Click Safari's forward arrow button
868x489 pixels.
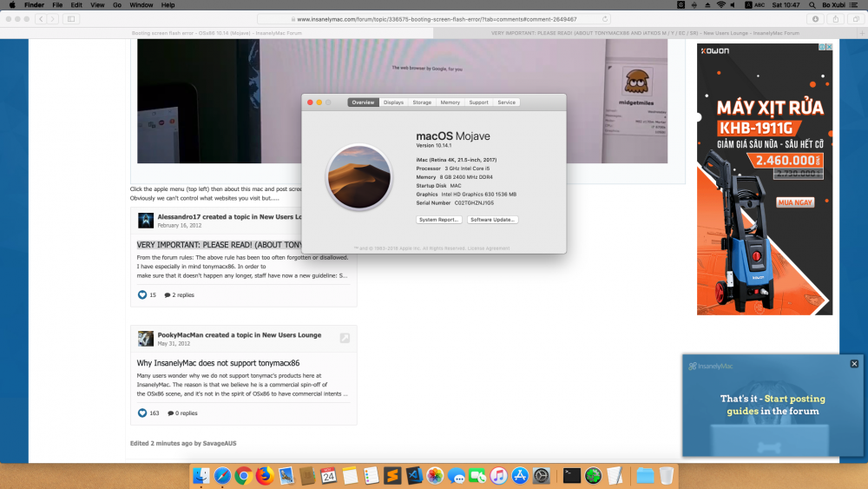coord(53,19)
